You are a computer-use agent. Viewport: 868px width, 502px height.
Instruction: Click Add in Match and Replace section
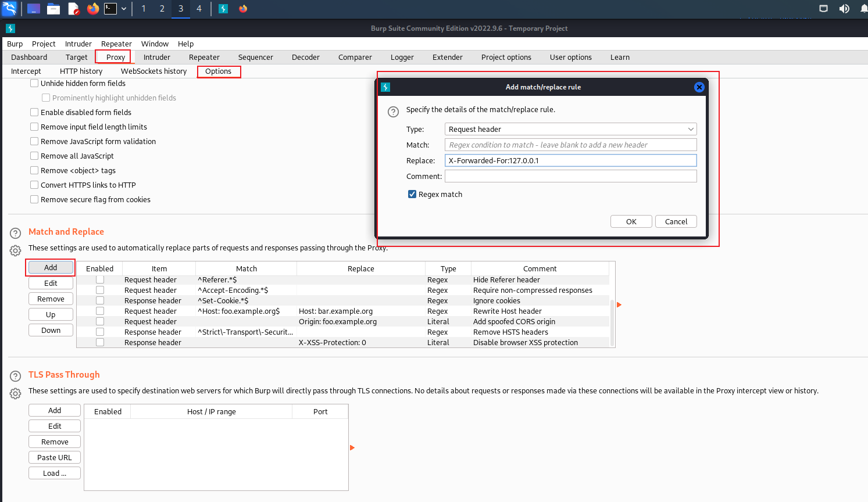(51, 267)
